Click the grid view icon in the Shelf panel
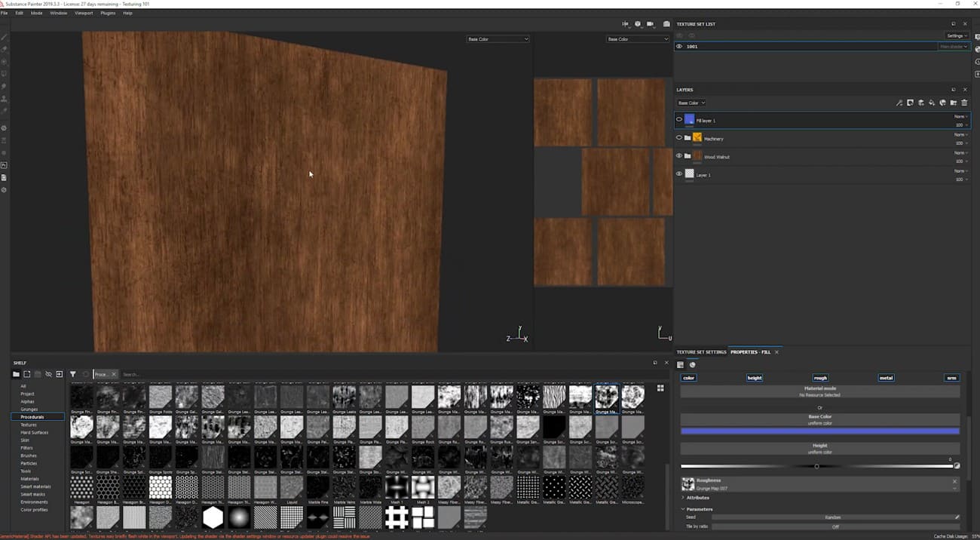 660,388
